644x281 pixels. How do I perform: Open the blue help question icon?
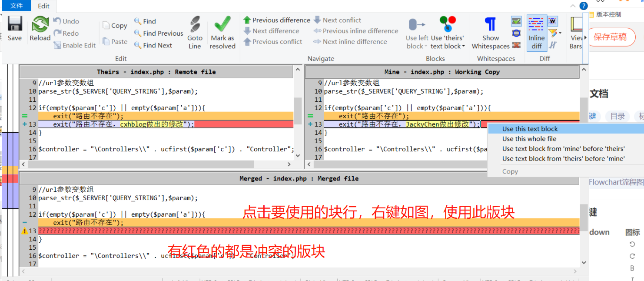tap(584, 6)
